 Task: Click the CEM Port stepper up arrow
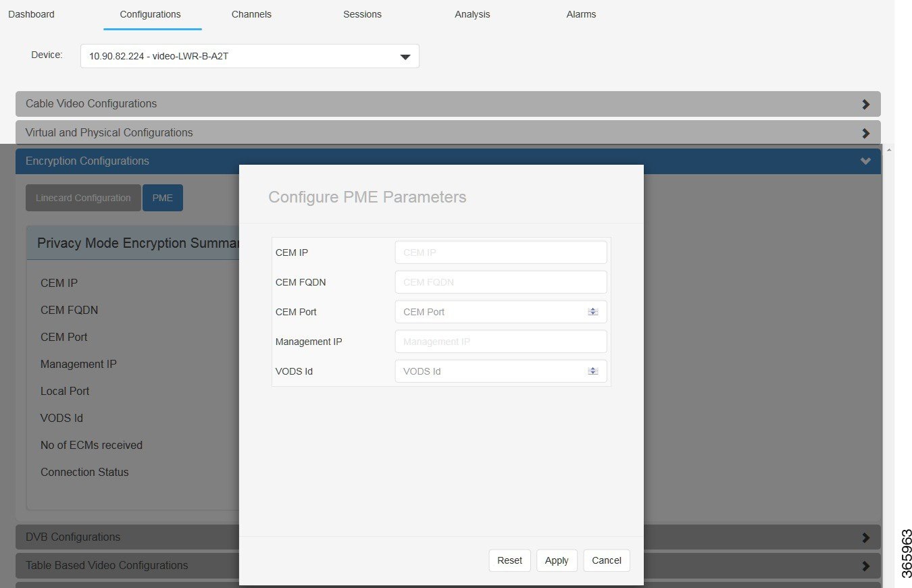(x=593, y=309)
